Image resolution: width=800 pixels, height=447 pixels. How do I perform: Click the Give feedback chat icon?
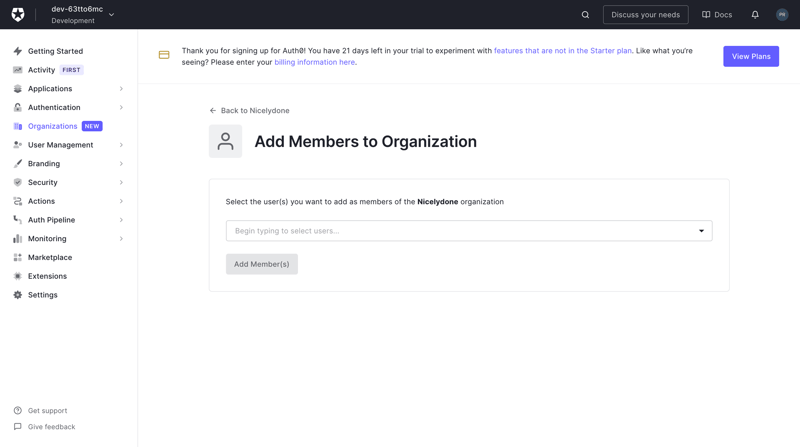[18, 427]
